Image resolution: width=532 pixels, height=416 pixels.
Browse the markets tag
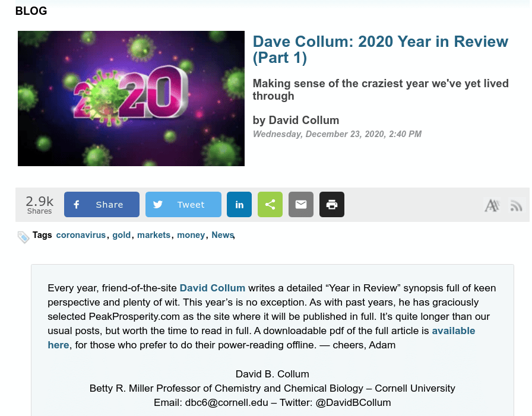(154, 235)
